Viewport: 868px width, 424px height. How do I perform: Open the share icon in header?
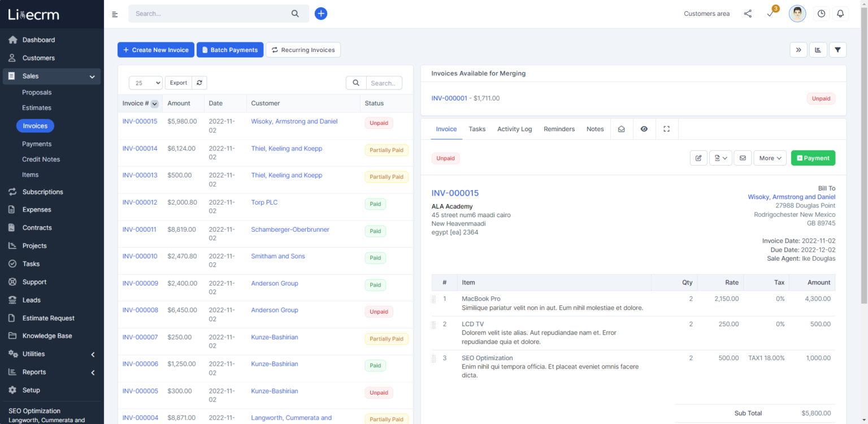748,14
